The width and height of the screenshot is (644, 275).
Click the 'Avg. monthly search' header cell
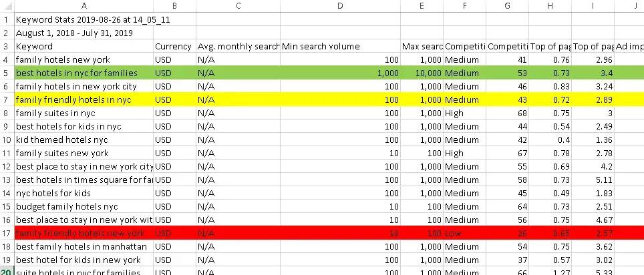238,46
